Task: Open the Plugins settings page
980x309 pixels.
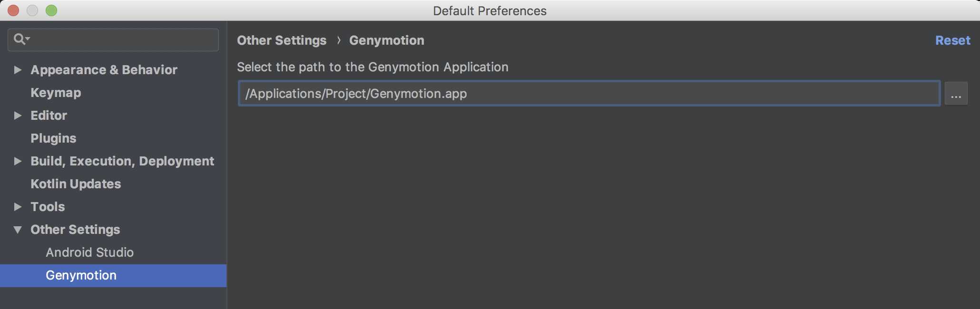Action: [53, 138]
